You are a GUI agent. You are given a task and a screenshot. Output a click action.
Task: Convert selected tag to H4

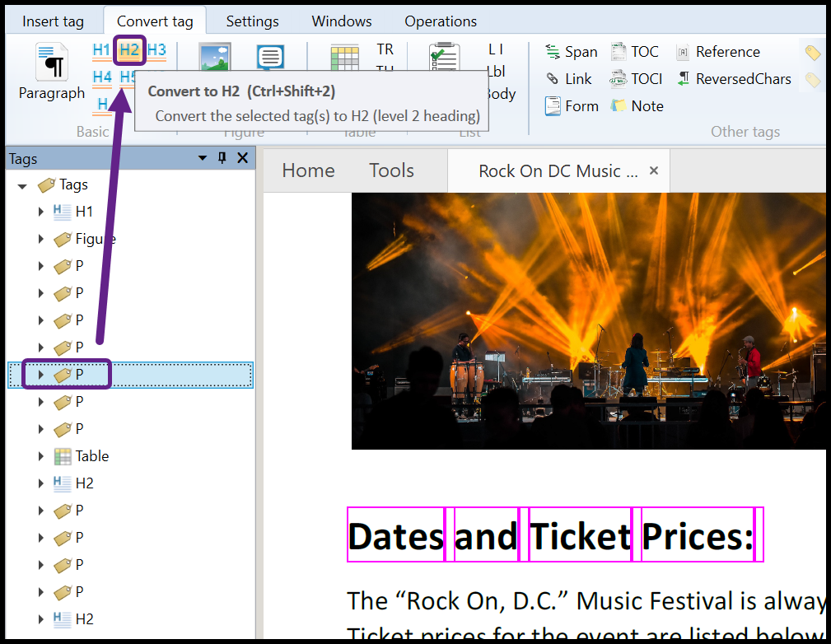102,77
